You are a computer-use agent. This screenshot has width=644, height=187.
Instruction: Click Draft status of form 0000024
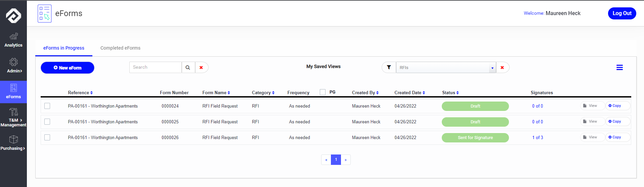pos(475,106)
